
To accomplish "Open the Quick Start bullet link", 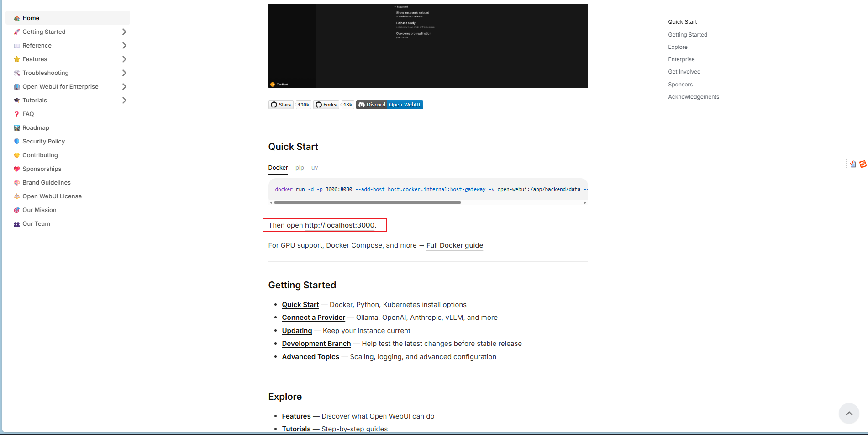I will (x=300, y=305).
